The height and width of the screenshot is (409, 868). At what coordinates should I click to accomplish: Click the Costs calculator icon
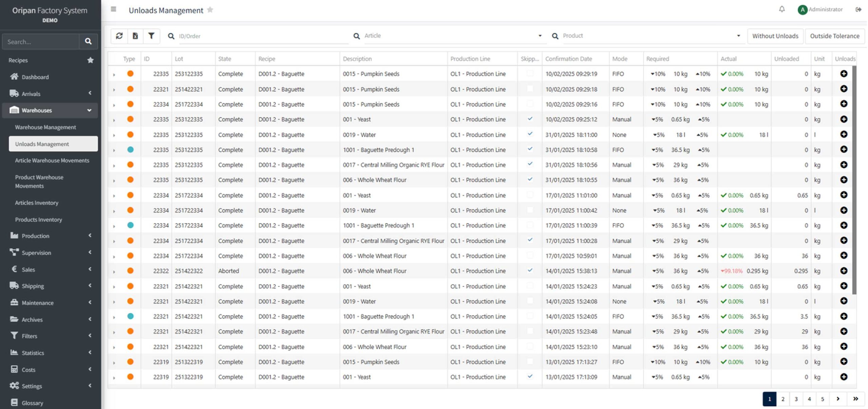point(14,369)
